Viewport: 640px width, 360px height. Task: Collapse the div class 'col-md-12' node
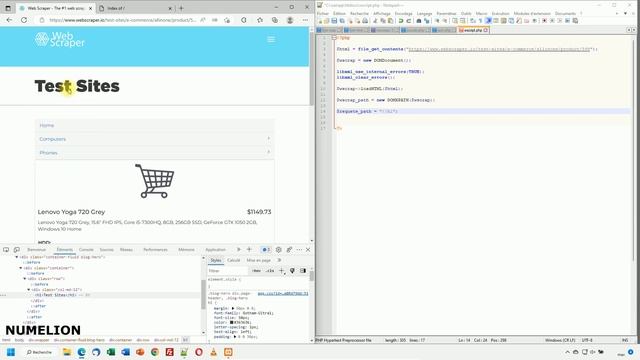click(29, 289)
